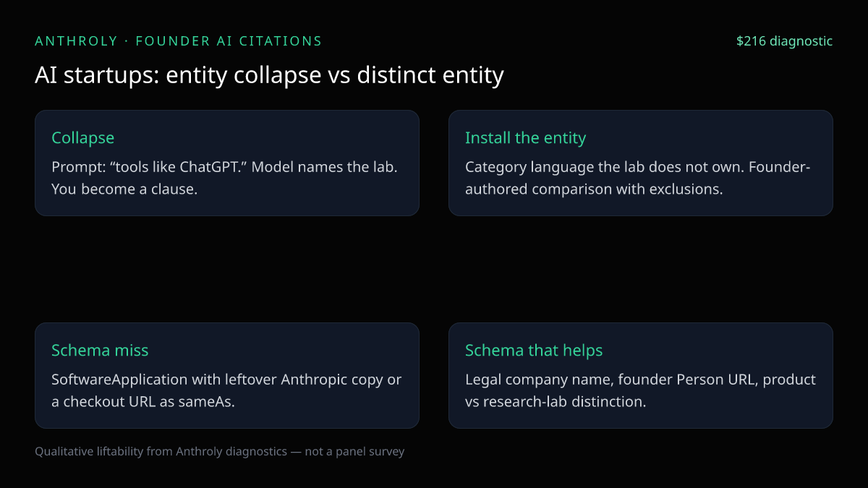Click the Schema that helps heading

click(x=534, y=350)
